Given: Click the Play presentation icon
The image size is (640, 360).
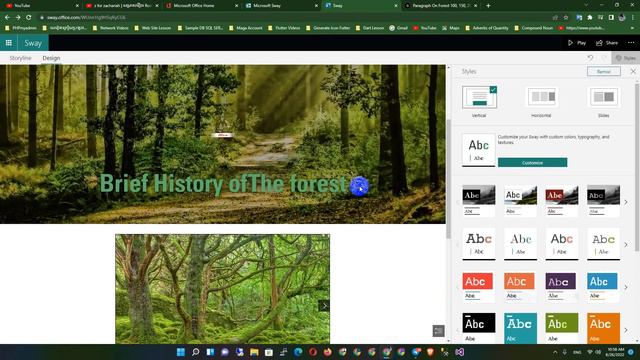Looking at the screenshot, I should tap(570, 43).
